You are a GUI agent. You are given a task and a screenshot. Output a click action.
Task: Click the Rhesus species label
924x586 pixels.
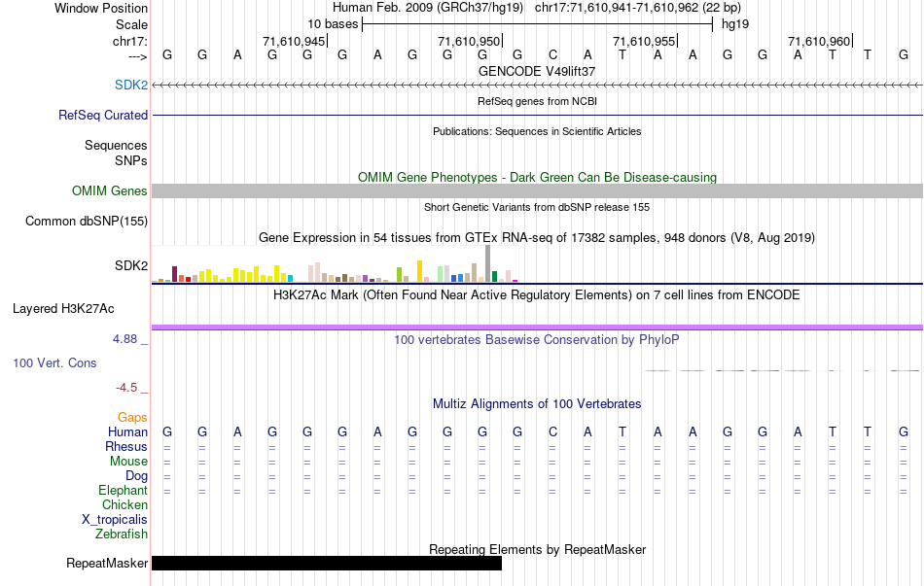(x=126, y=447)
